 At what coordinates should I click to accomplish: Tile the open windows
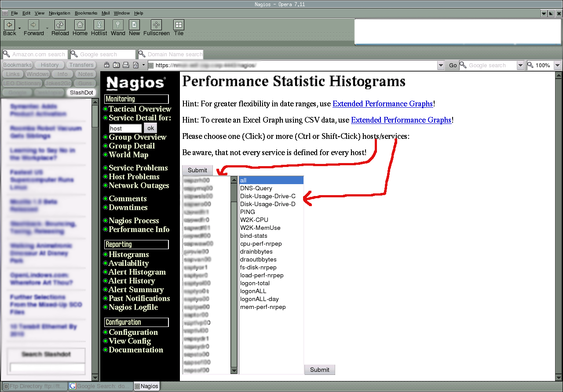click(x=179, y=25)
